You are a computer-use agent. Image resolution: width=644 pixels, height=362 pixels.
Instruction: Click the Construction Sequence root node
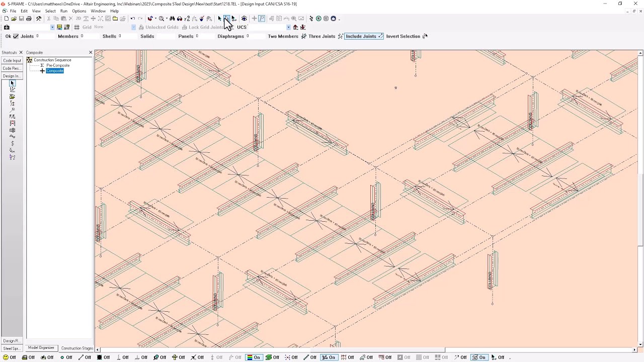pos(52,60)
